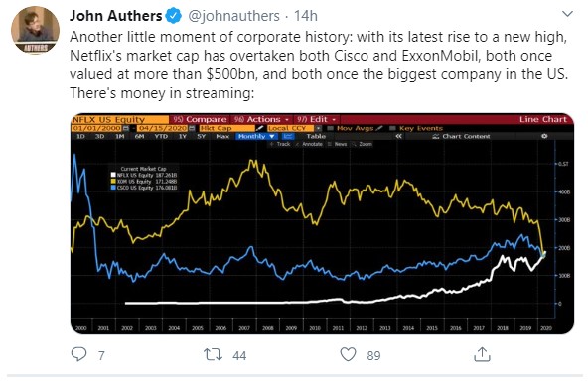Click the Mkt Cap pencil edit icon
Image resolution: width=588 pixels, height=382 pixels.
(259, 128)
